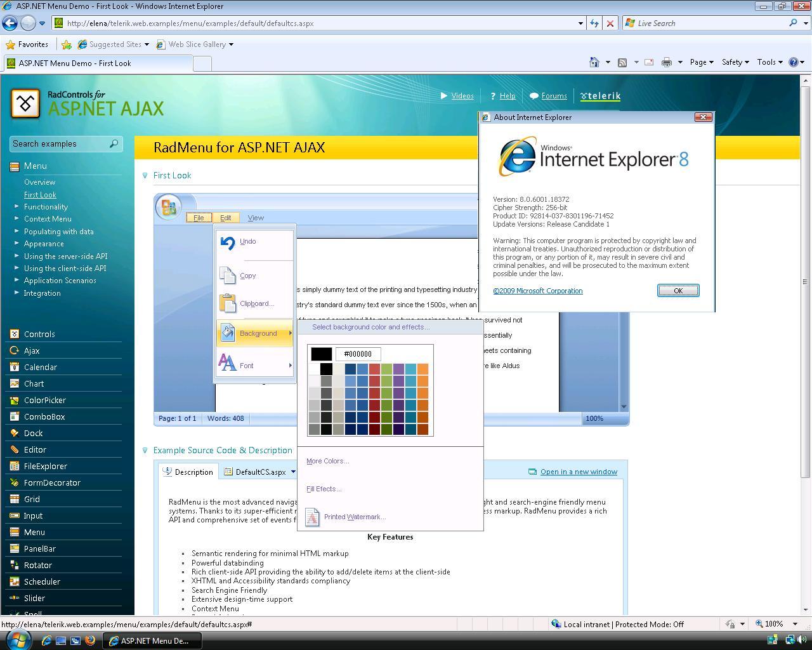
Task: Click the Stop loading X icon
Action: (610, 23)
